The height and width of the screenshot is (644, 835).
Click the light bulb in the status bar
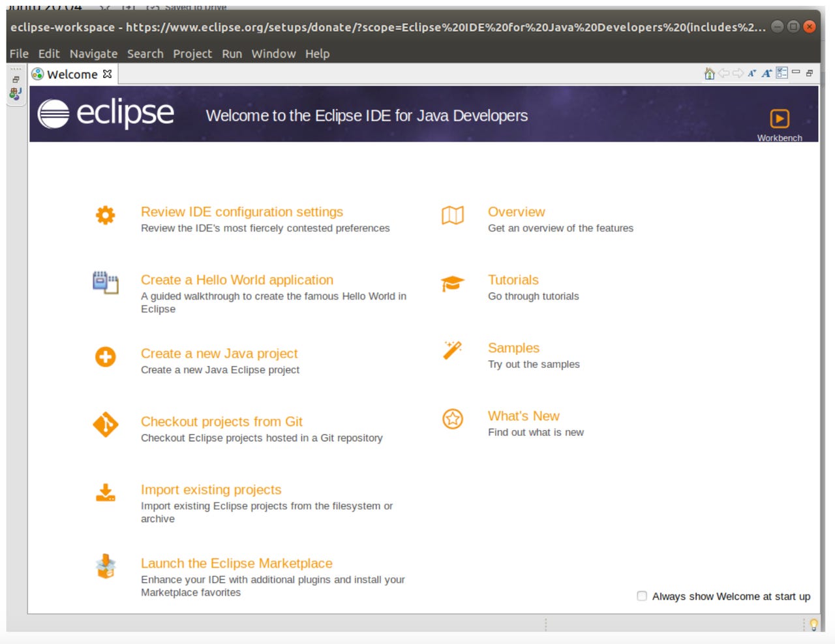[x=813, y=624]
